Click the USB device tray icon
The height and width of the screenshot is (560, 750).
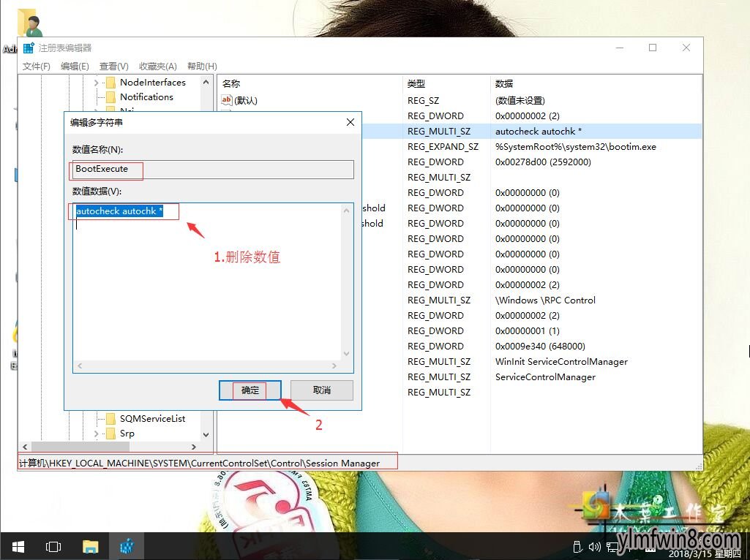[x=577, y=547]
